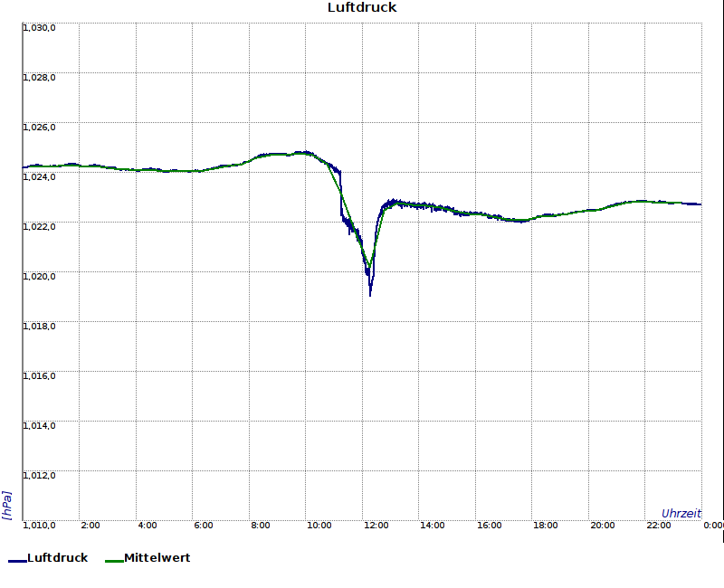The width and height of the screenshot is (724, 588).
Task: Click the Luftdruck chart title
Action: click(362, 7)
